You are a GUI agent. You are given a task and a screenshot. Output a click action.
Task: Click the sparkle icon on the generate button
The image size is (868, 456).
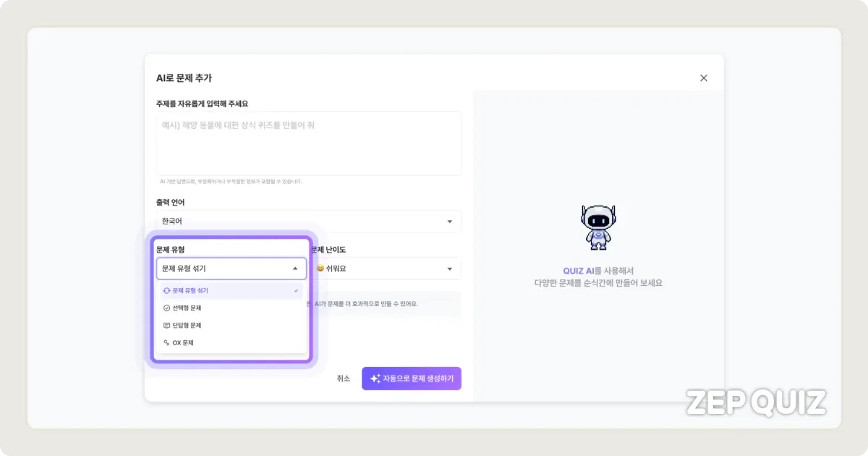pyautogui.click(x=375, y=378)
